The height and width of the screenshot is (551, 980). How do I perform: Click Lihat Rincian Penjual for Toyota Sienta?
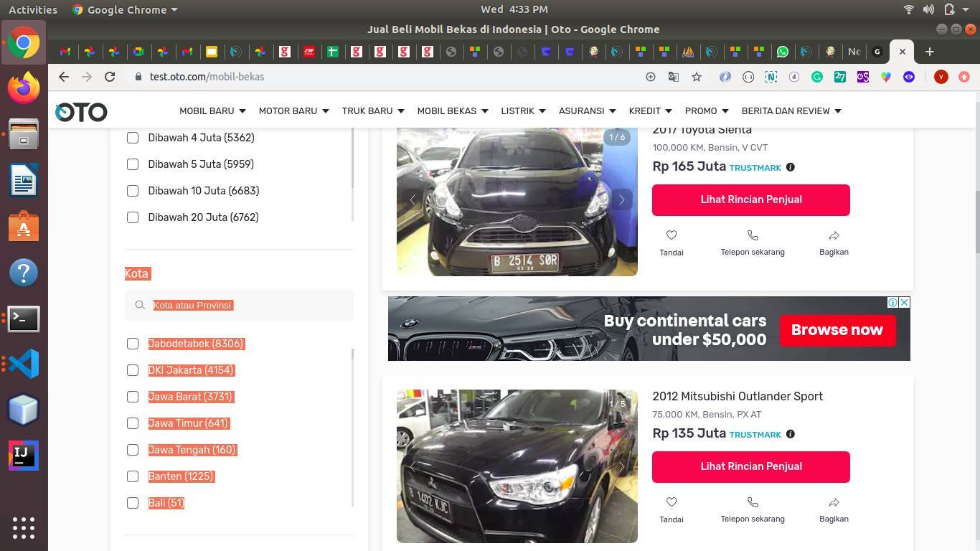pos(751,199)
